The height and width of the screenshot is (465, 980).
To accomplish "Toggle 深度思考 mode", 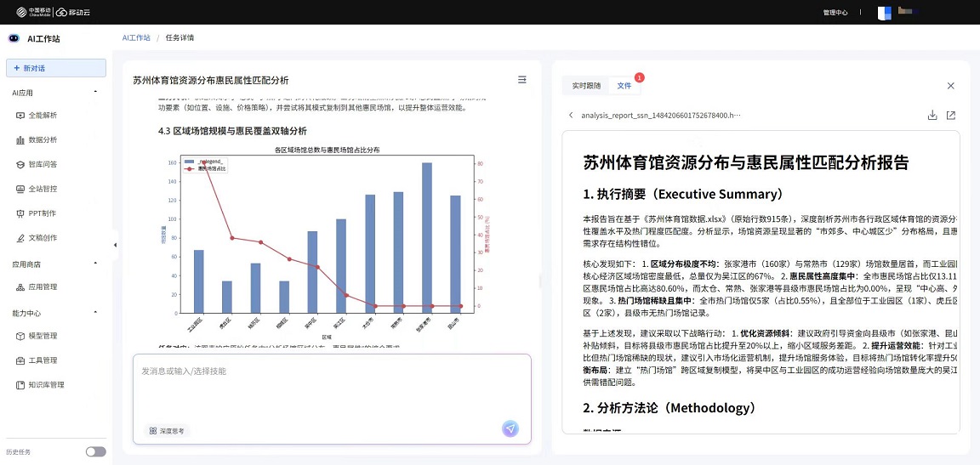I will click(x=167, y=431).
